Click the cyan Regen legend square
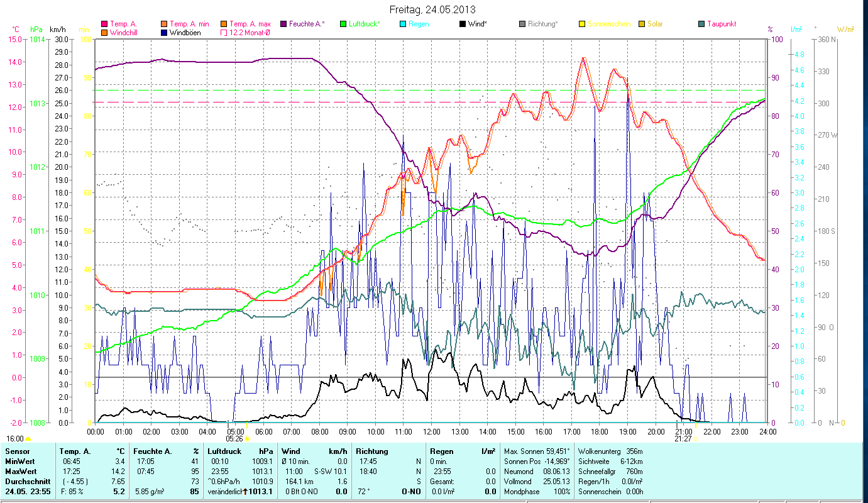 click(403, 24)
